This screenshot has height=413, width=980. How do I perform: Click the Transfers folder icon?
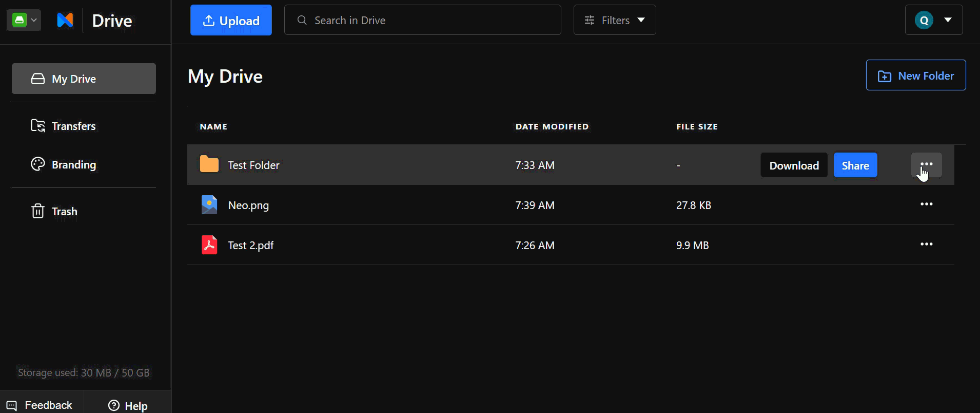tap(38, 126)
